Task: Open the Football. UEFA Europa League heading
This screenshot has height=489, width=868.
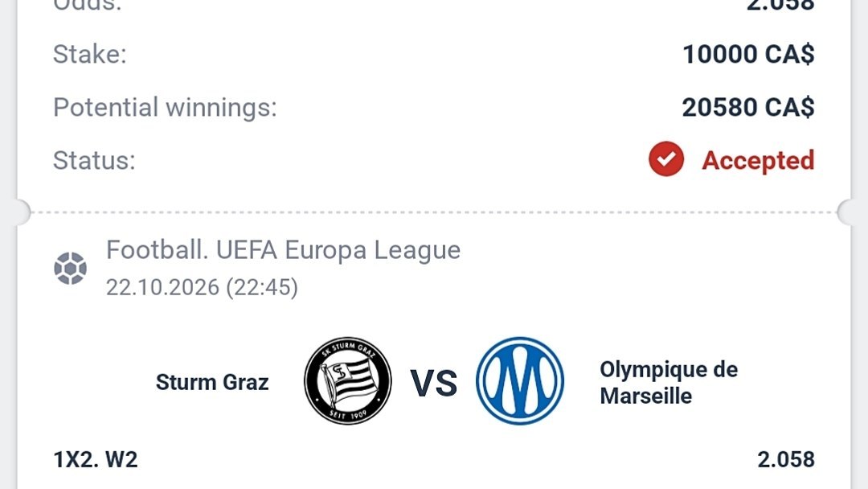Action: click(x=283, y=250)
